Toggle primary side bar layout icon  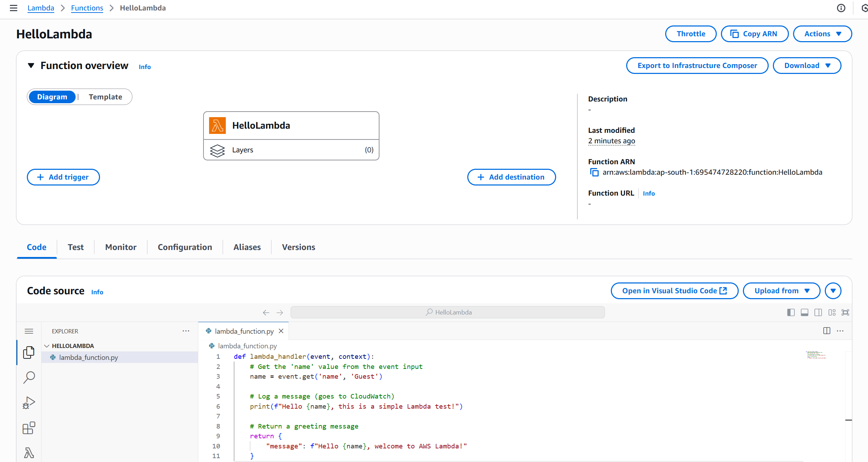(791, 312)
